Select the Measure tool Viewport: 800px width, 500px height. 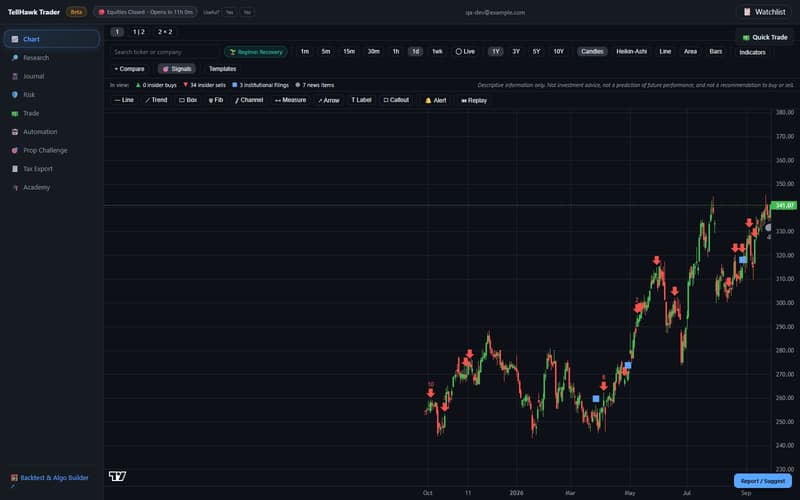coord(290,100)
